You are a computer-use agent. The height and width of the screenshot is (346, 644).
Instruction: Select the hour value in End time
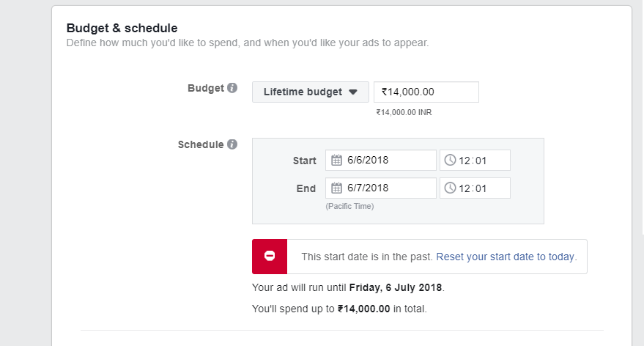[465, 188]
